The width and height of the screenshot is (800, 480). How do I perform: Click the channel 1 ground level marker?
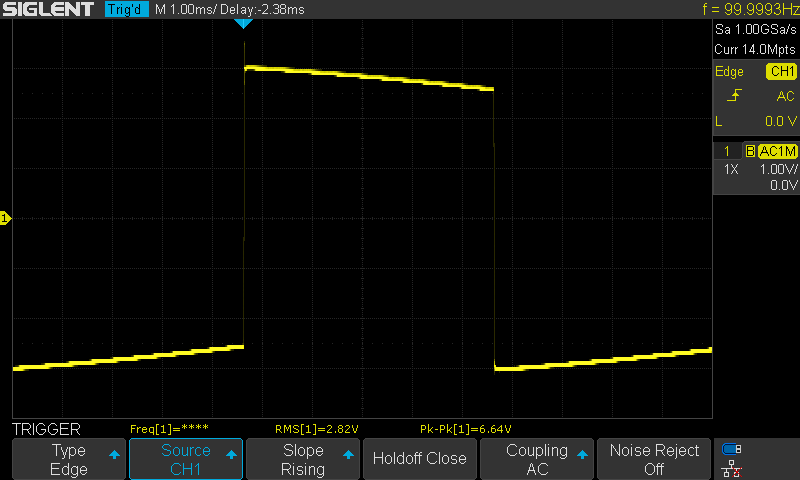[x=5, y=218]
